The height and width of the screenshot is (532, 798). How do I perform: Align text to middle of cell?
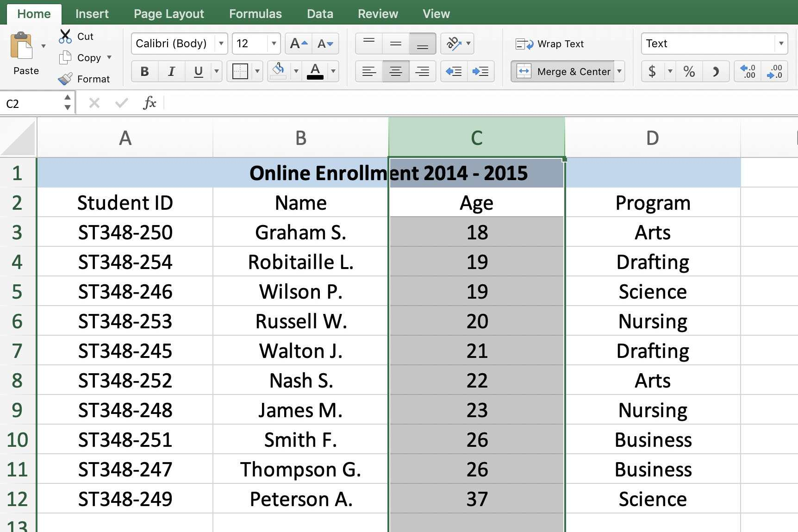coord(396,44)
